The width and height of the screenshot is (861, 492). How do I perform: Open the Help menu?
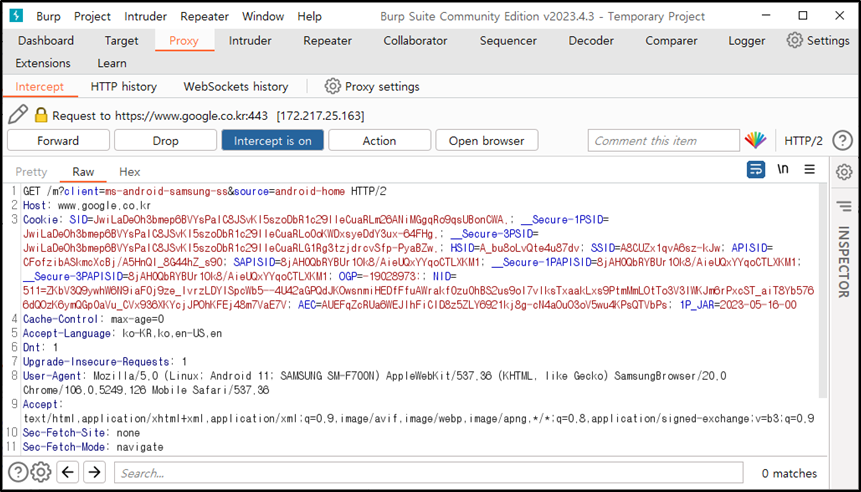pyautogui.click(x=310, y=16)
